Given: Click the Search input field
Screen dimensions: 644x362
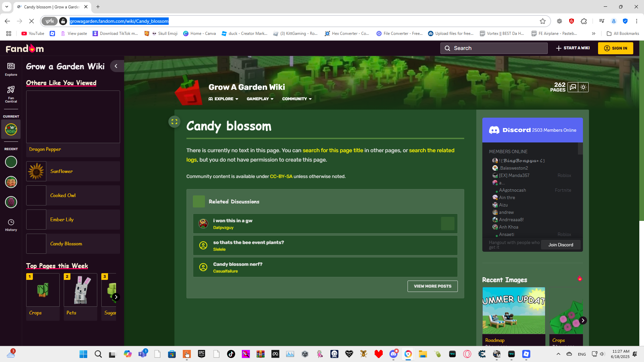Looking at the screenshot, I should [494, 48].
